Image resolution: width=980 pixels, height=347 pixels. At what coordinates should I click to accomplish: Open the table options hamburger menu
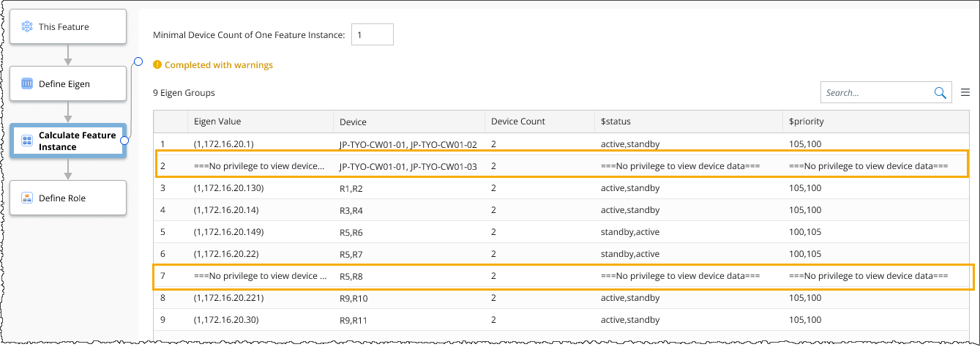pyautogui.click(x=965, y=93)
